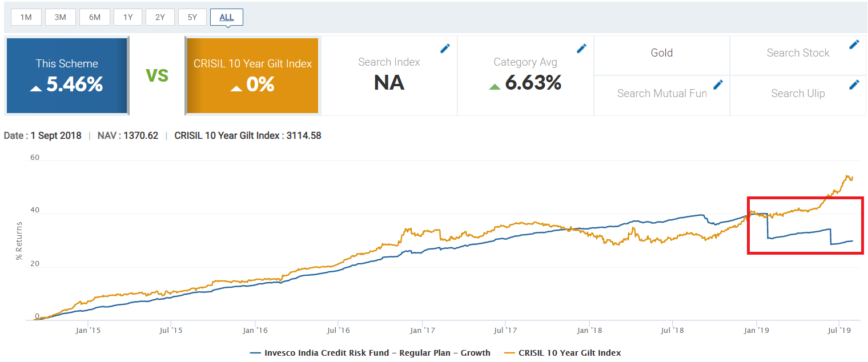Switch to the 1Y time range tab
This screenshot has height=362, width=868.
click(128, 17)
